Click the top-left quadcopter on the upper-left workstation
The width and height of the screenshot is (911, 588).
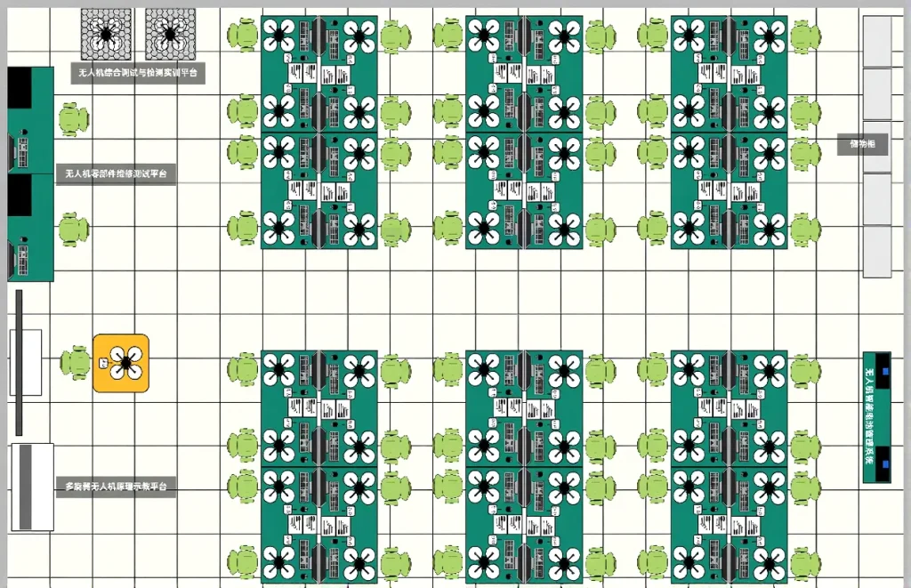(x=278, y=37)
